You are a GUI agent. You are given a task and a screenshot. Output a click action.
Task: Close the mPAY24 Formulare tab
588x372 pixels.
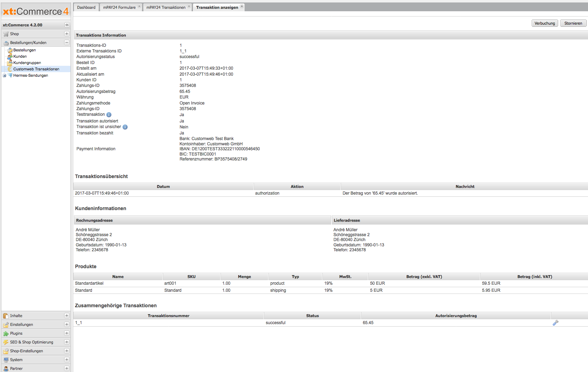click(140, 6)
